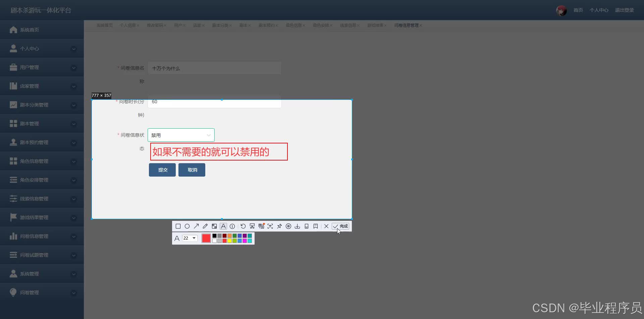The image size is (644, 319).
Task: Click the large selected red color
Action: (206, 238)
